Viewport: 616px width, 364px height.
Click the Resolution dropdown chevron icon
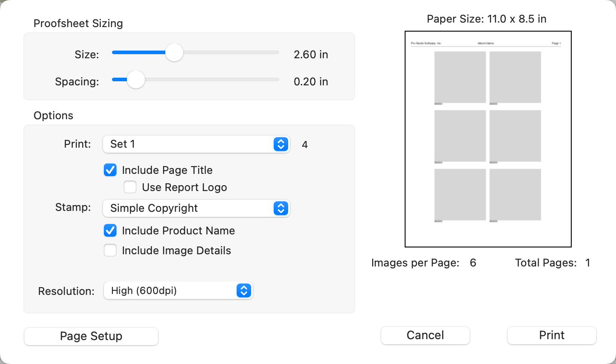click(243, 291)
